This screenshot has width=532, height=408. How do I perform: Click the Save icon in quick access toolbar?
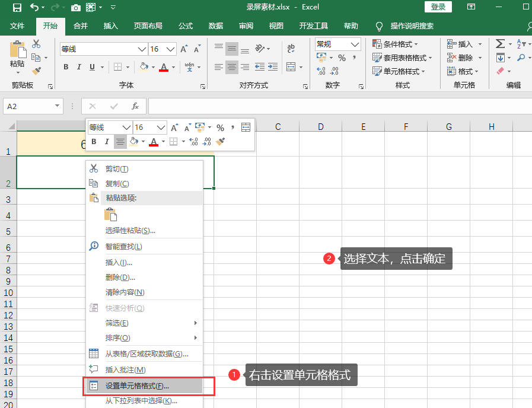17,8
